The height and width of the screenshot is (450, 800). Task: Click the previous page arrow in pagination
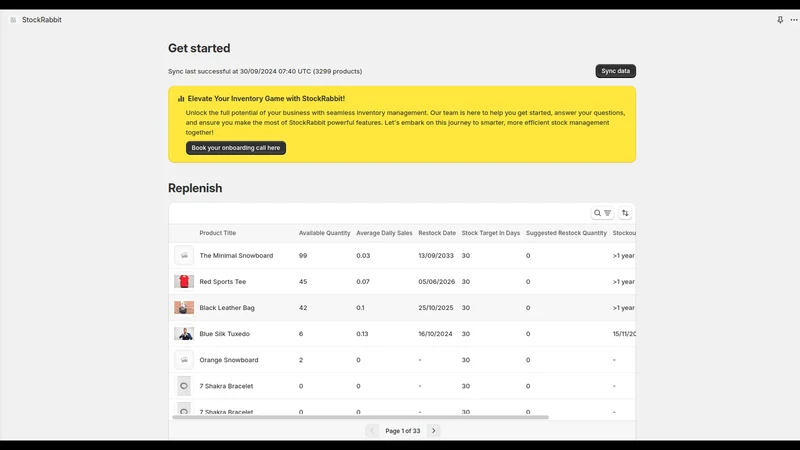[372, 431]
